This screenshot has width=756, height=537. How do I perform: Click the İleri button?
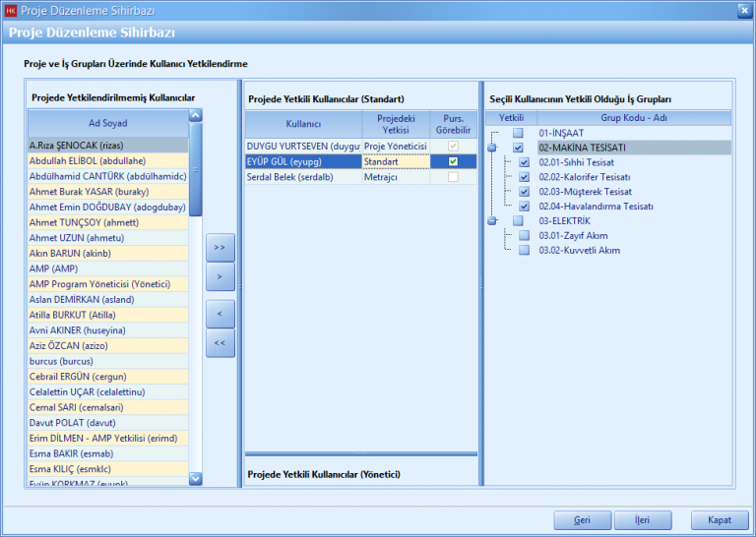tap(642, 519)
